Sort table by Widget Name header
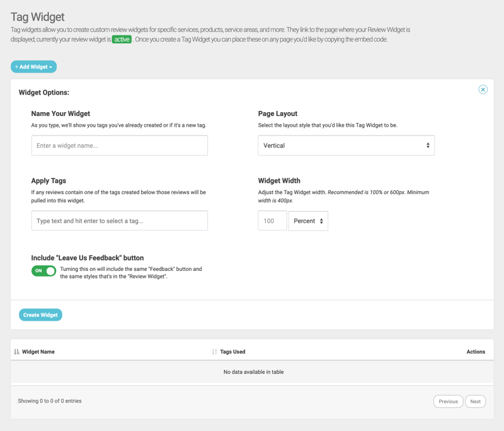 coord(38,352)
